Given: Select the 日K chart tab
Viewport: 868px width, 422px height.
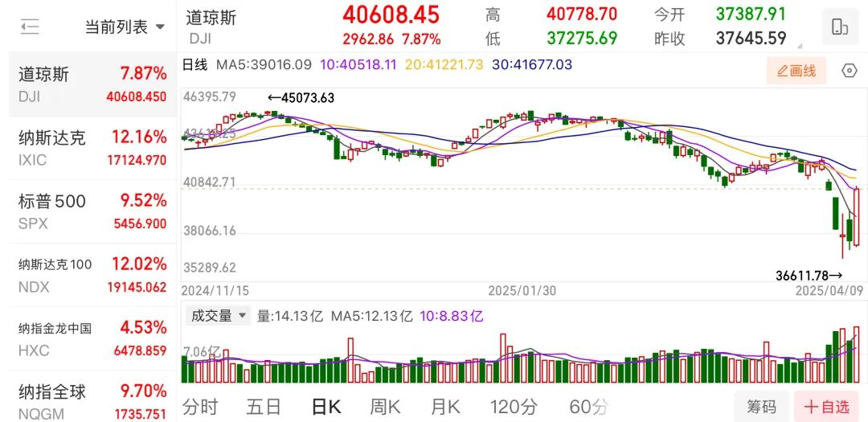Looking at the screenshot, I should (x=326, y=408).
